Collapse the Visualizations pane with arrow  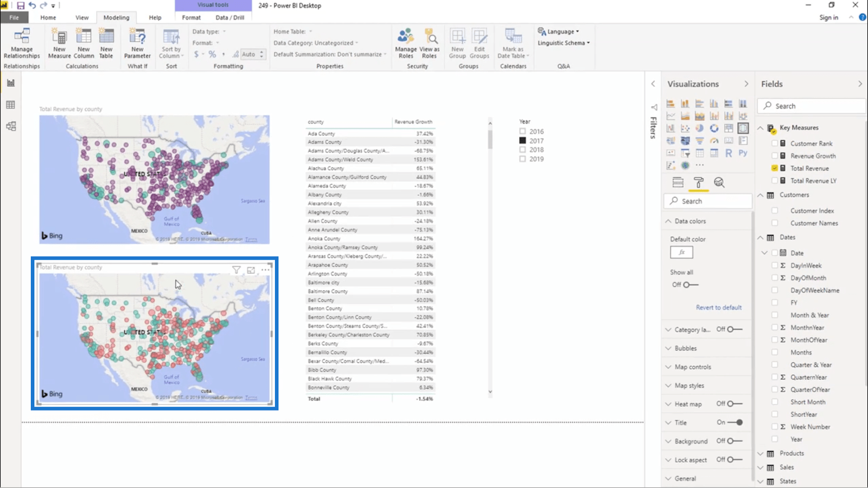pyautogui.click(x=746, y=84)
